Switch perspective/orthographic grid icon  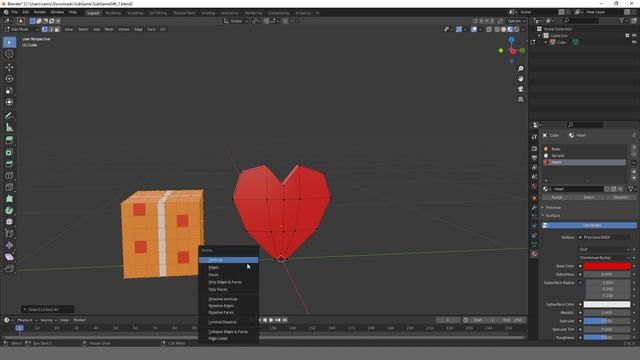pyautogui.click(x=520, y=100)
